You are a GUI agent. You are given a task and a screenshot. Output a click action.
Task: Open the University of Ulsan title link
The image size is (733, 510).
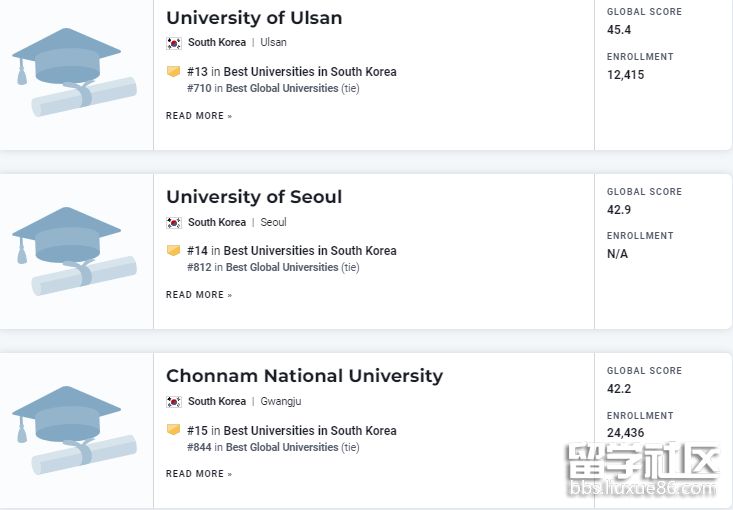(254, 18)
